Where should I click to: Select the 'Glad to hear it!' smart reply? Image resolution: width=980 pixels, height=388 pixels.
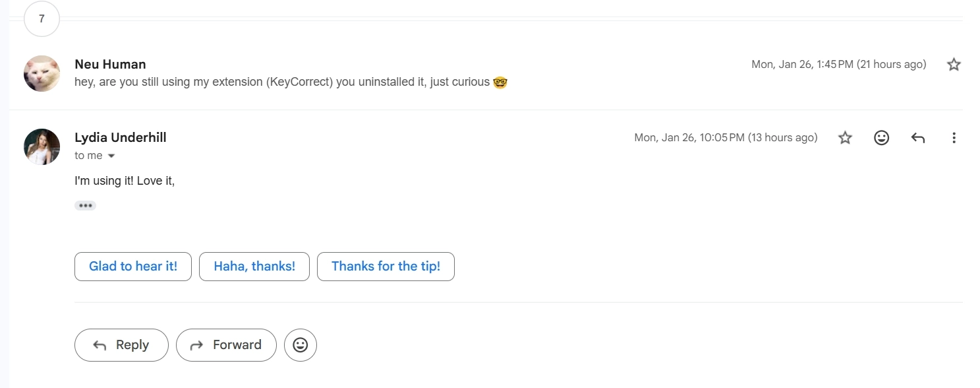[132, 266]
